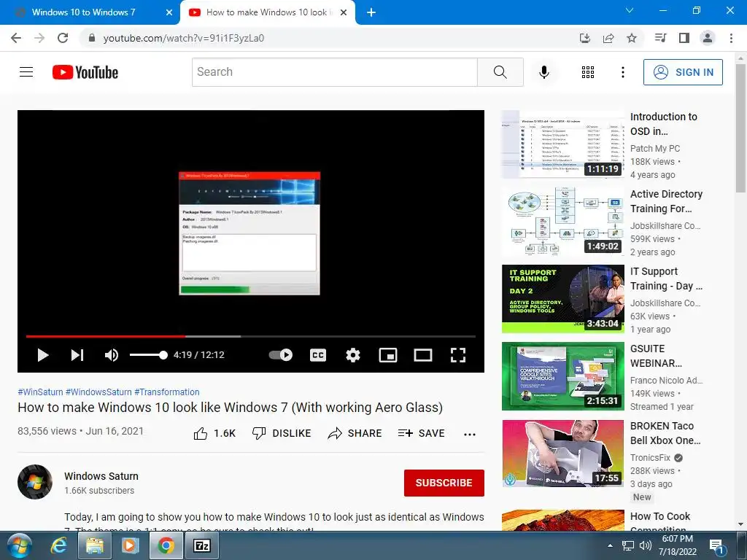The height and width of the screenshot is (560, 747).
Task: Click the address bar URL
Action: 184,38
